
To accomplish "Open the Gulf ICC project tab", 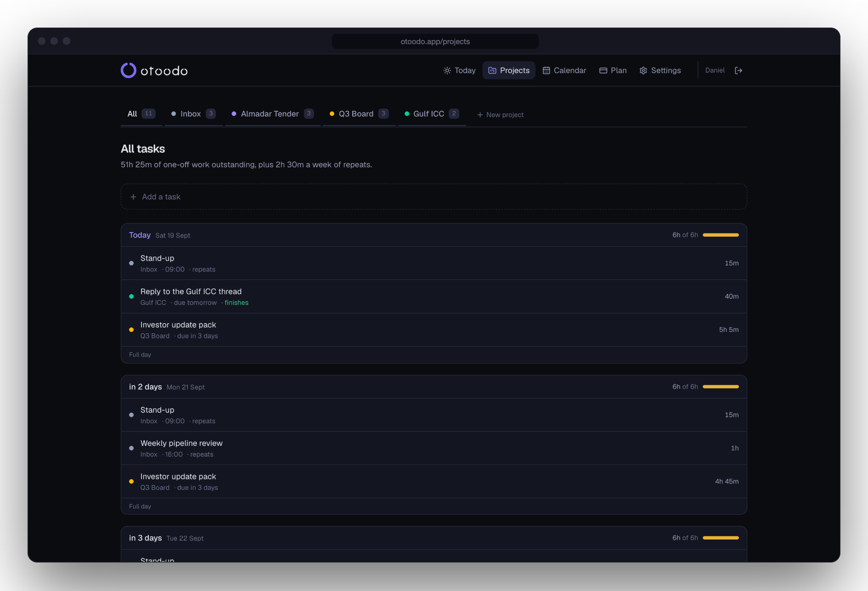I will (x=432, y=114).
